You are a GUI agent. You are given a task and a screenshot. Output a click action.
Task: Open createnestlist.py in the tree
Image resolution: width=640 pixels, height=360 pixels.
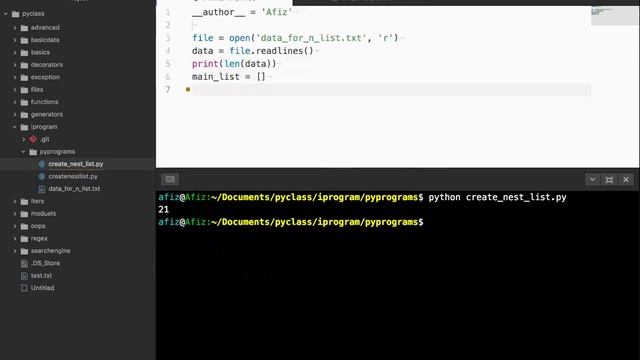point(73,176)
